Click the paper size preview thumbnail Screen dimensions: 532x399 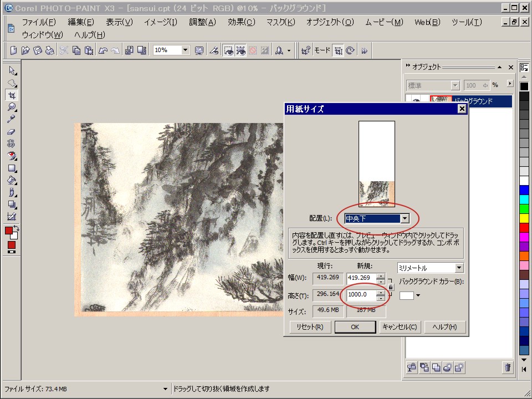click(x=377, y=163)
